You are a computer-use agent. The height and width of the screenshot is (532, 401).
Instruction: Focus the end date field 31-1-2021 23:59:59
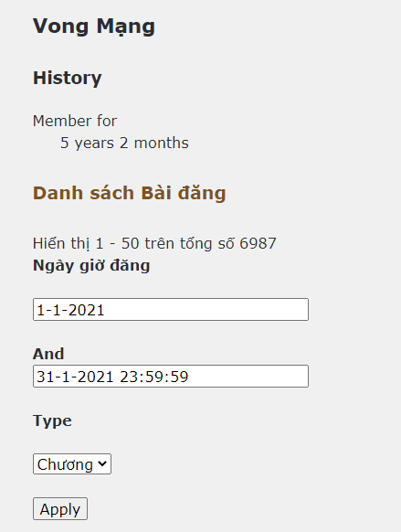click(x=171, y=376)
